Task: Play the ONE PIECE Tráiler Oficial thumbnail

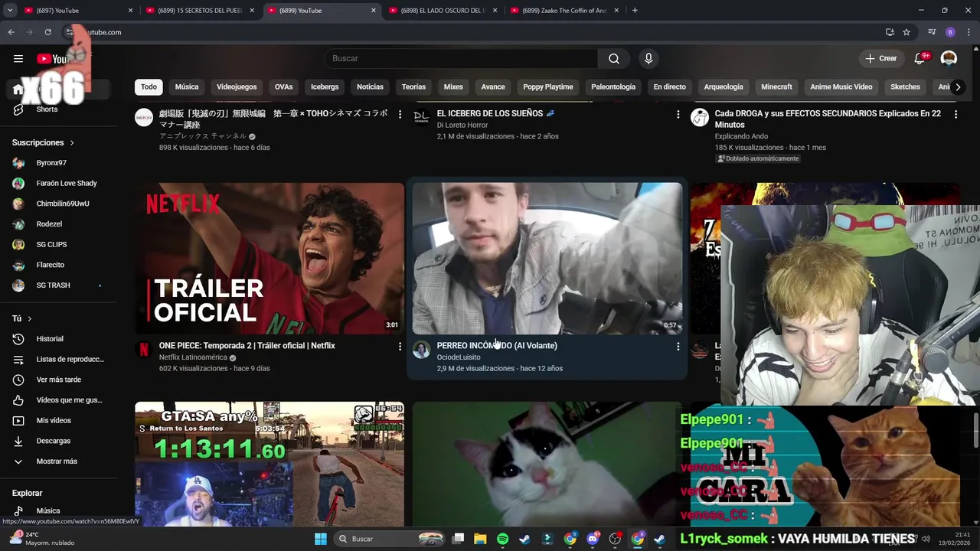Action: coord(269,258)
